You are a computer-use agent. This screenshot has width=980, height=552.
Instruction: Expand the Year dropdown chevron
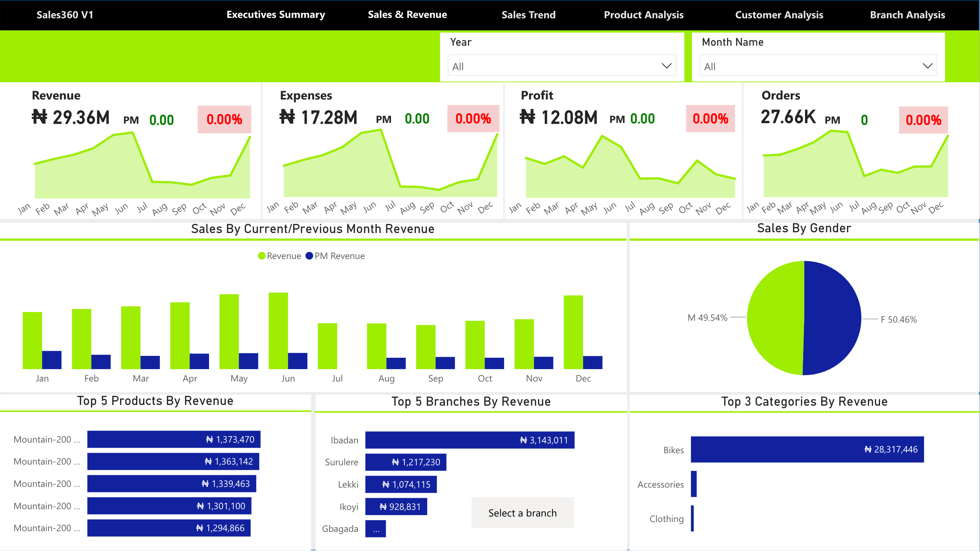[666, 66]
